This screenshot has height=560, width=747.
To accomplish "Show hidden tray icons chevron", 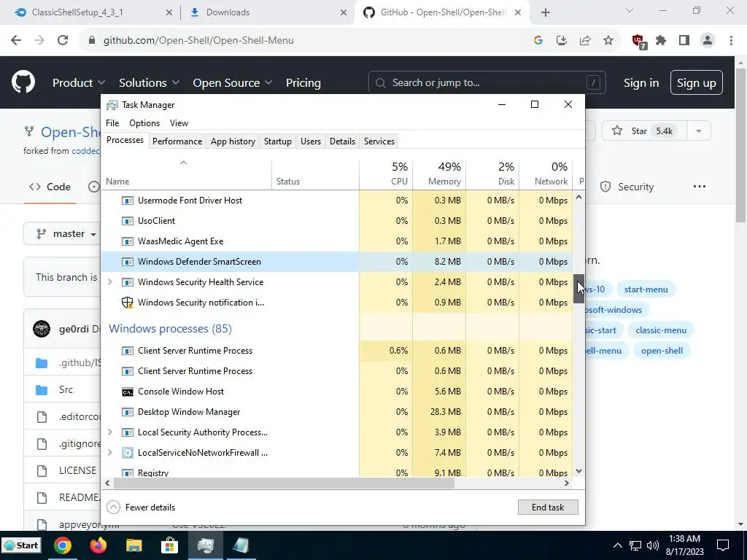I will coord(617,545).
